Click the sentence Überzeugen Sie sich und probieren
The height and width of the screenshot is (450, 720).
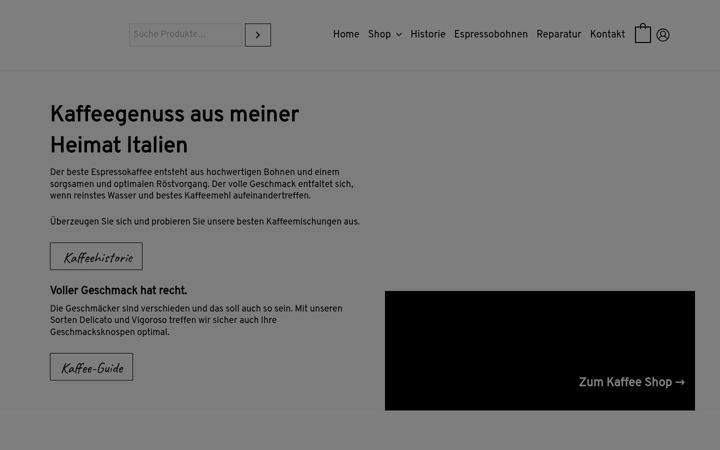point(205,222)
